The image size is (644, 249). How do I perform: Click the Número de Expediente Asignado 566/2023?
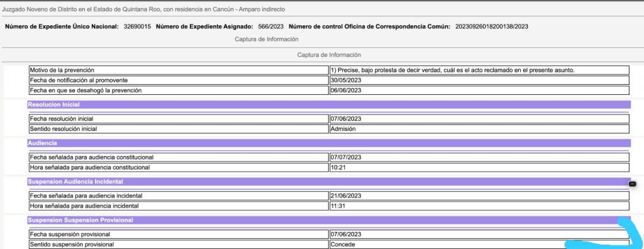click(270, 26)
